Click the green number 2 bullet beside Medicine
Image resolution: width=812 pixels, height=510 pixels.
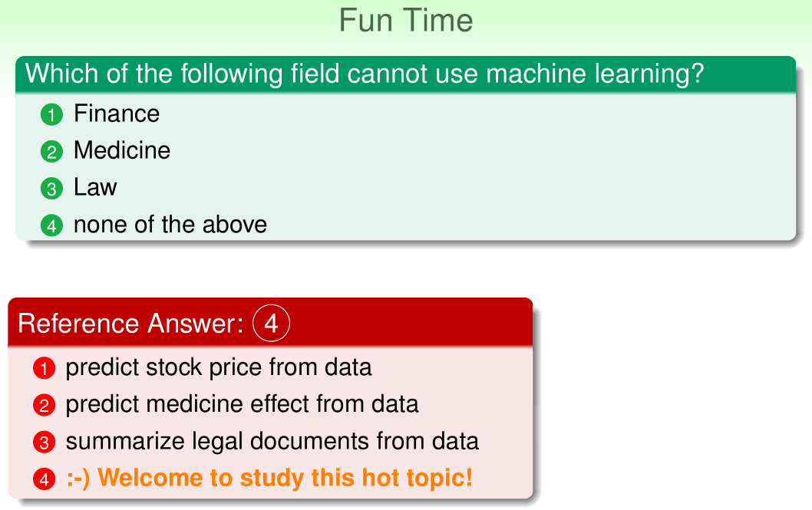pos(51,152)
